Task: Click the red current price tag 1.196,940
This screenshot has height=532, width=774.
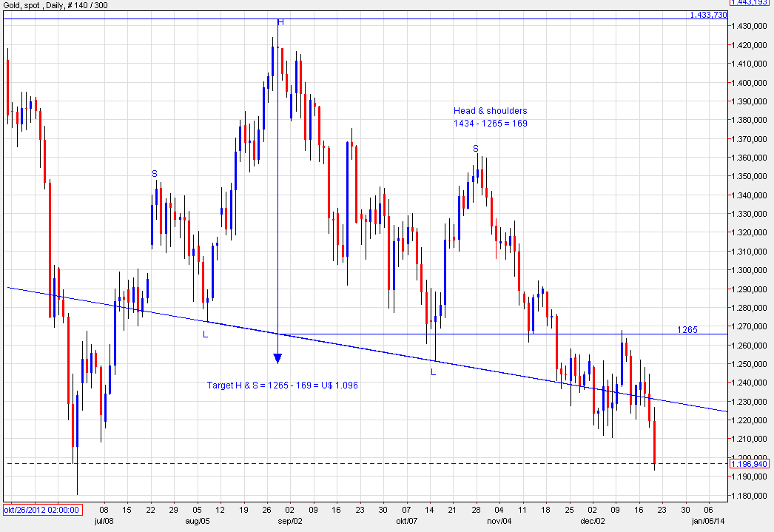Action: [750, 464]
